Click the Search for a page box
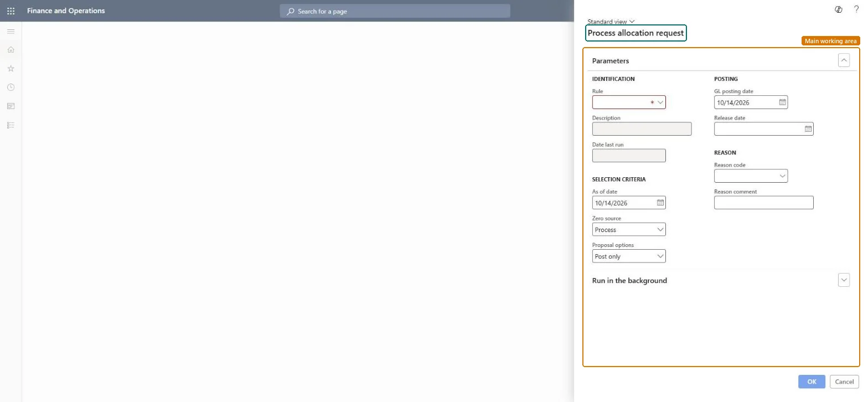The image size is (868, 402). [395, 11]
